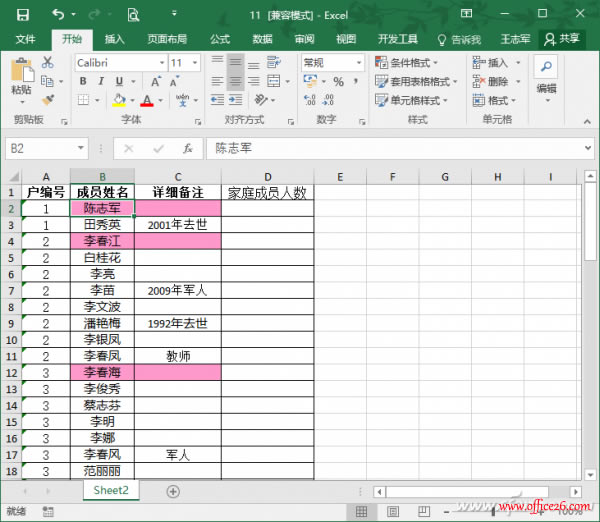This screenshot has width=600, height=522.
Task: Decrease font size with smaller A
Action: tap(174, 82)
